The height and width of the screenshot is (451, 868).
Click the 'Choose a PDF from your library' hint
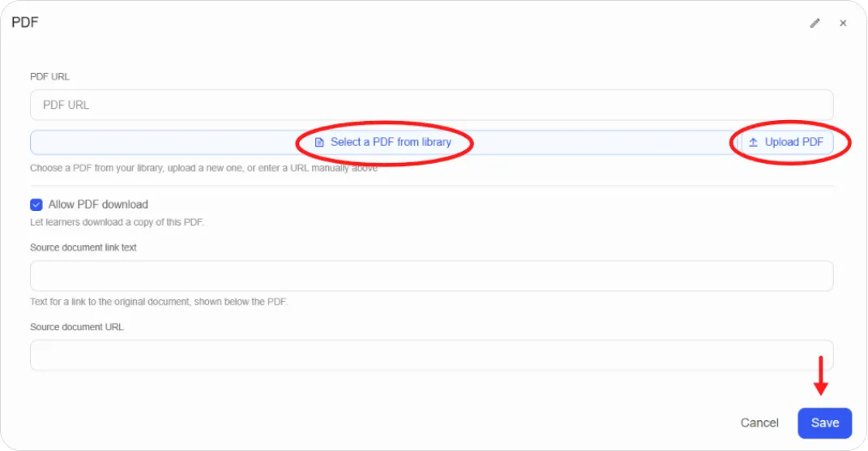point(203,168)
